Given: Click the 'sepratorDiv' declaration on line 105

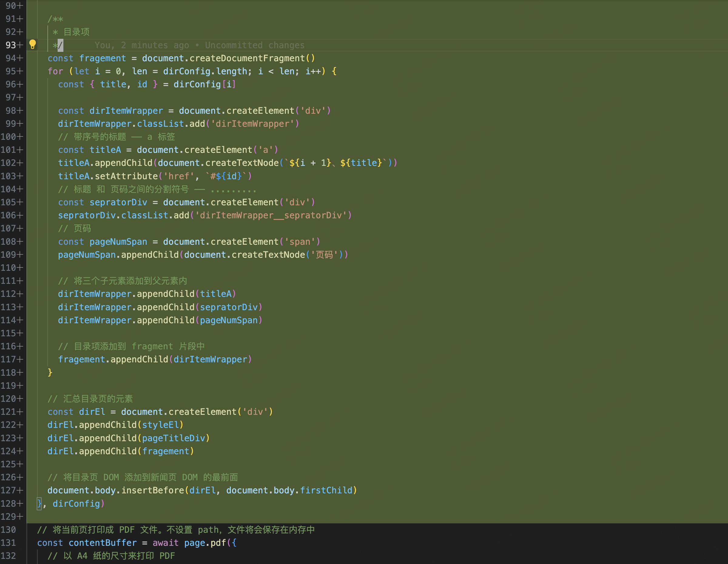Looking at the screenshot, I should click(118, 202).
